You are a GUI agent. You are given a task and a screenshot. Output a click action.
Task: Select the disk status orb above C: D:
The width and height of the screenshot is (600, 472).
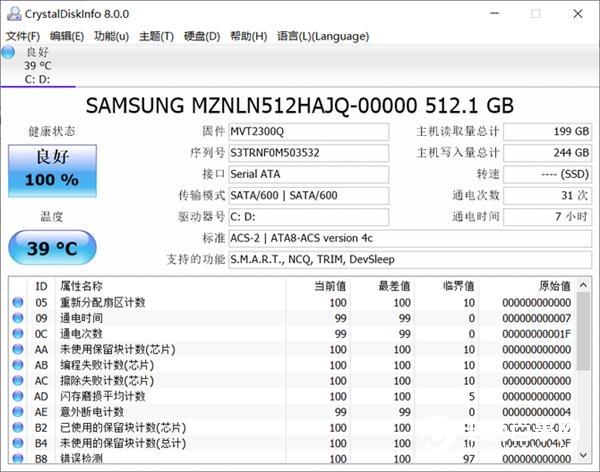[8, 52]
